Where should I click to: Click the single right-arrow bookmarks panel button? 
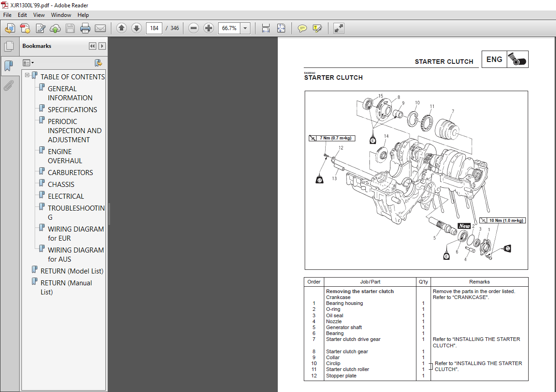(x=102, y=46)
